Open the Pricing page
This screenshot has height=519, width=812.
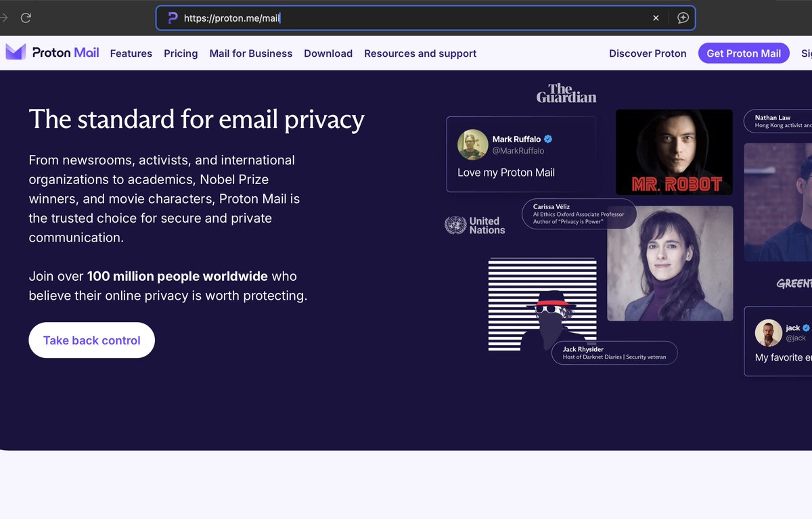(181, 53)
